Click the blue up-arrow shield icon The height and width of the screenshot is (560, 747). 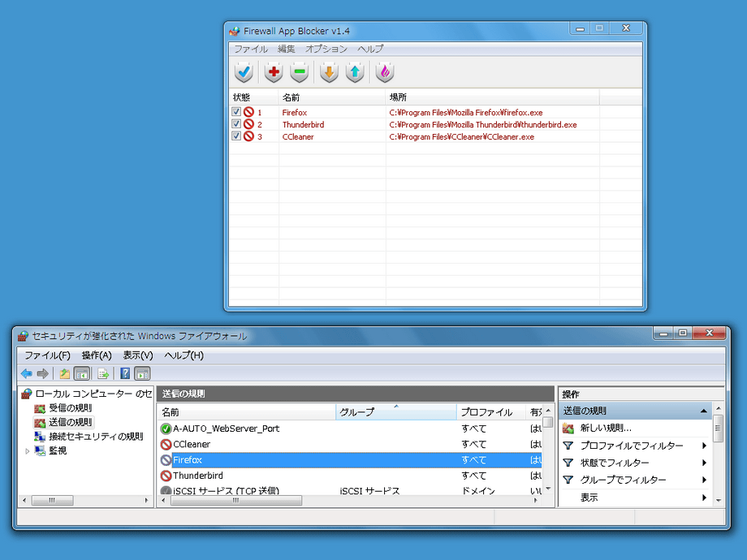[355, 72]
